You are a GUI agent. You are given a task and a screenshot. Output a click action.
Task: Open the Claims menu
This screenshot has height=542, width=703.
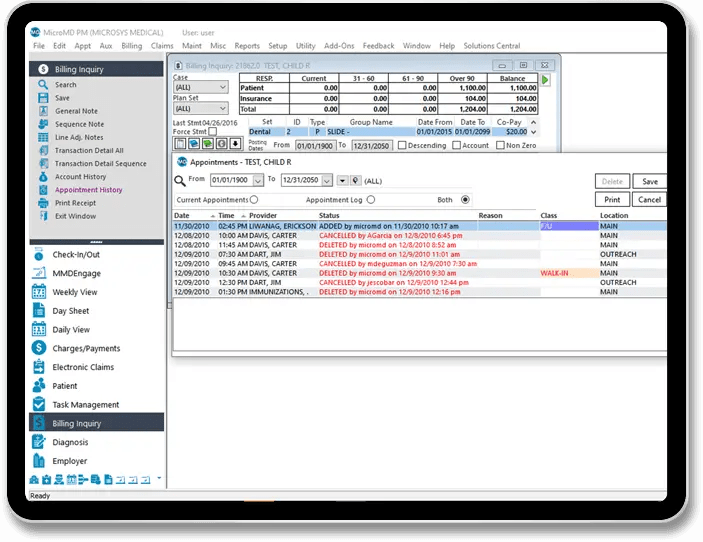pos(162,46)
